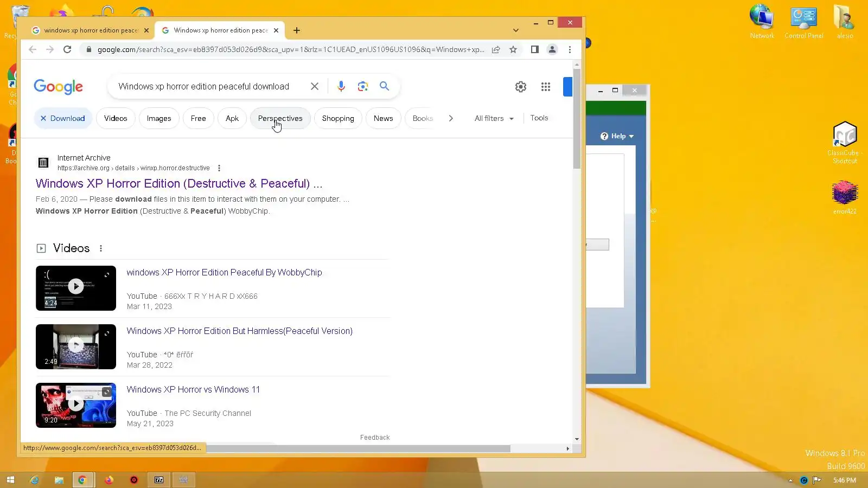
Task: Click the Chrome address bar URL
Action: pyautogui.click(x=291, y=49)
